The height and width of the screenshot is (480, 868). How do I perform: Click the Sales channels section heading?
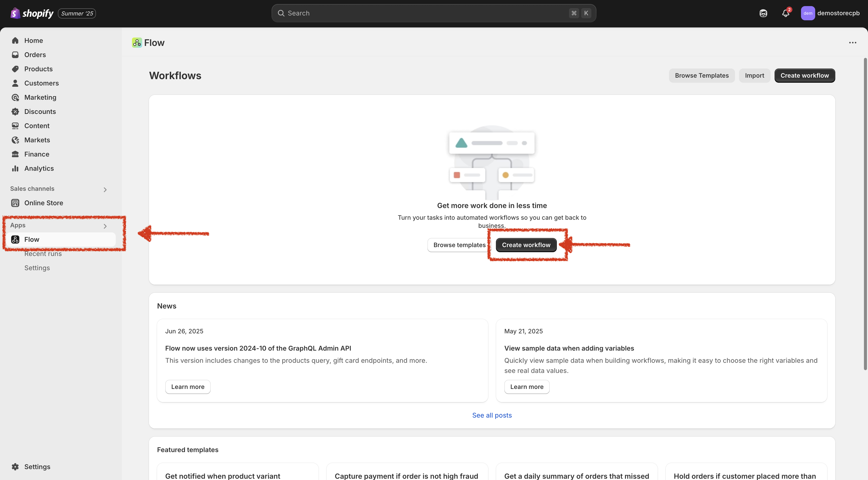click(x=32, y=189)
